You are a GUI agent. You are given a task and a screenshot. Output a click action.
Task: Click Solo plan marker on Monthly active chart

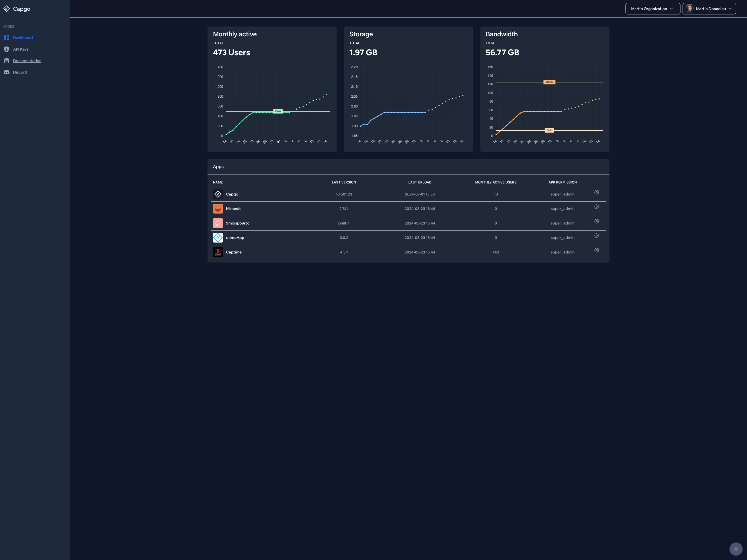(x=278, y=111)
